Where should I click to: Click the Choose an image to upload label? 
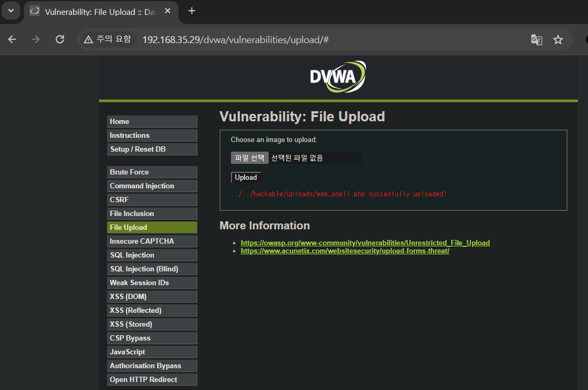(274, 139)
